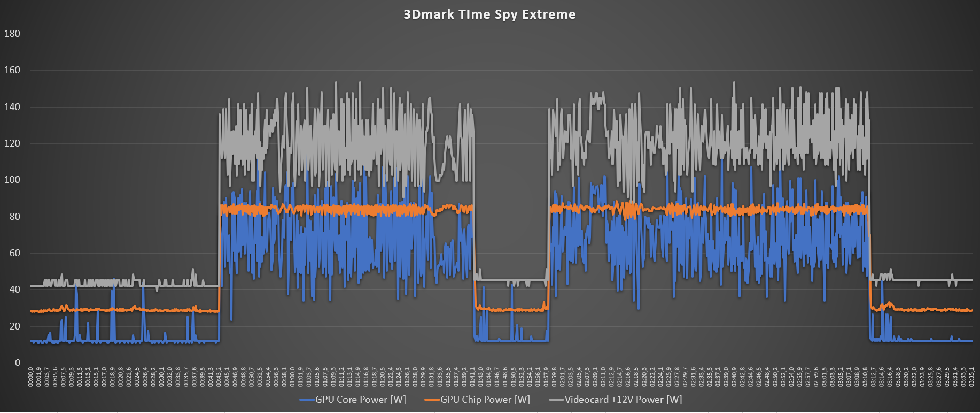Click the 02:54,0 time axis label
The height and width of the screenshot is (413, 980).
point(791,377)
